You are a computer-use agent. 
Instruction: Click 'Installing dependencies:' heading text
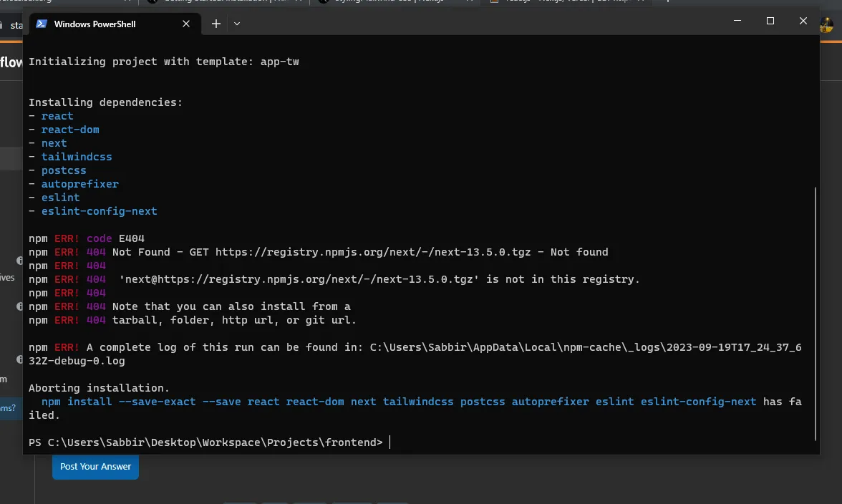click(x=105, y=102)
